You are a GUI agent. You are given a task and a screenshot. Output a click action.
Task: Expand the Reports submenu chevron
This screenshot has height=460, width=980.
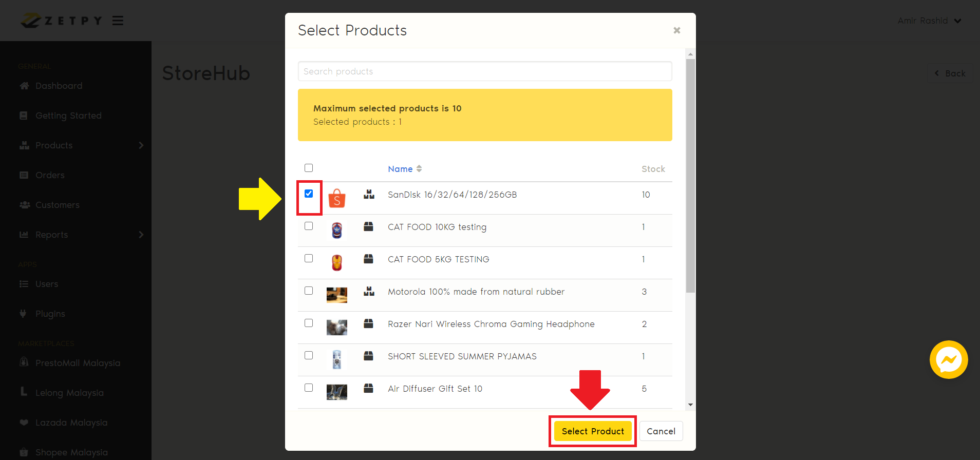pyautogui.click(x=141, y=235)
